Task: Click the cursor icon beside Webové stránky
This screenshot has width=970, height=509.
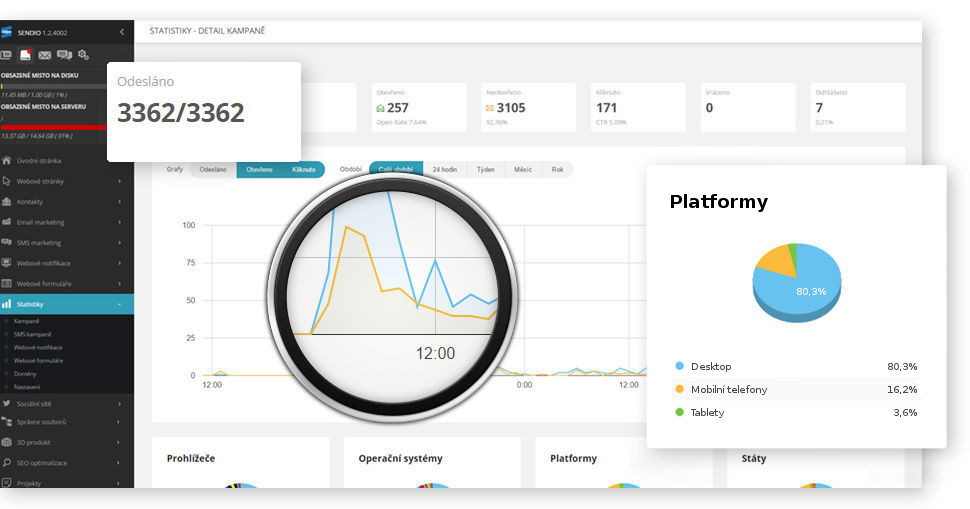Action: [x=6, y=181]
